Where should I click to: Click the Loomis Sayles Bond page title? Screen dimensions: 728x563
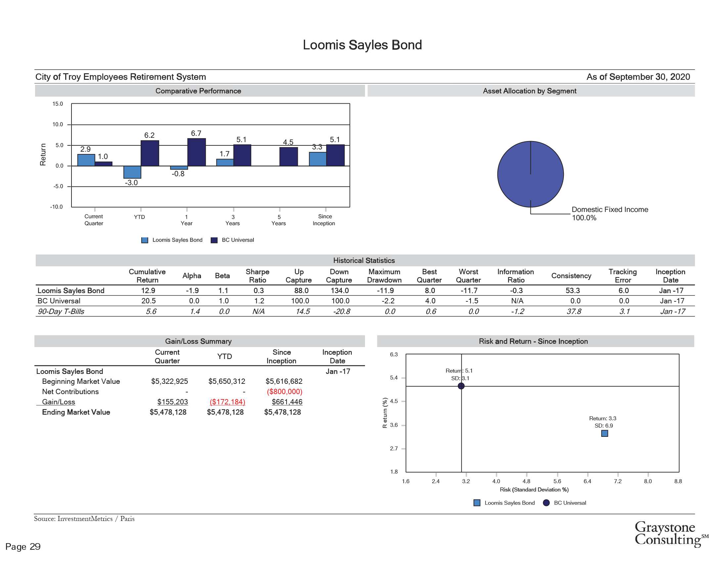(x=362, y=45)
